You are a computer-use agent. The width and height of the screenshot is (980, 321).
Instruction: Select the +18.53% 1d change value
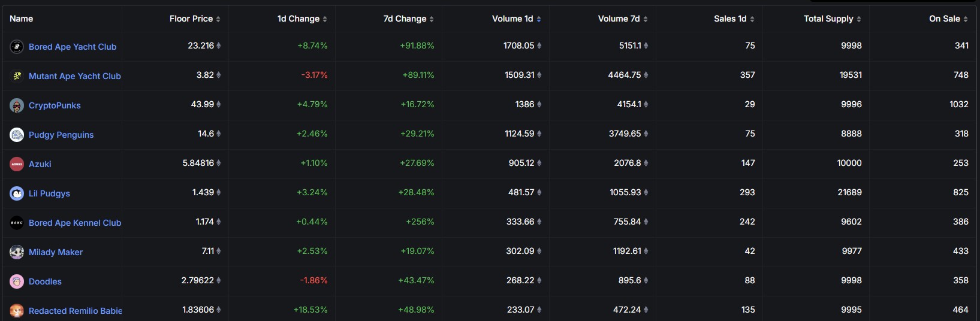[310, 310]
